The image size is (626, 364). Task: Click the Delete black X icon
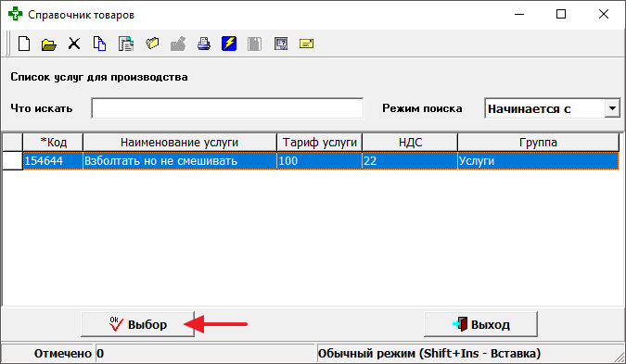click(74, 44)
